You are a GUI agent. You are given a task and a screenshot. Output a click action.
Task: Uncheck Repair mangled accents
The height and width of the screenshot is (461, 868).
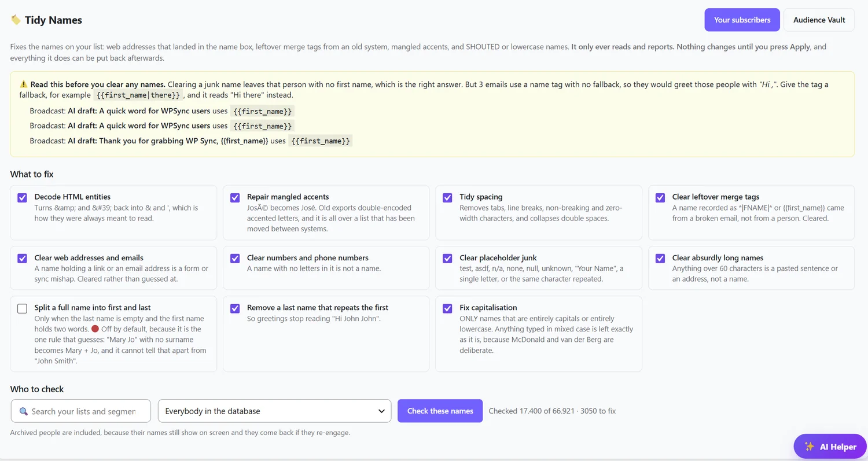(x=235, y=198)
